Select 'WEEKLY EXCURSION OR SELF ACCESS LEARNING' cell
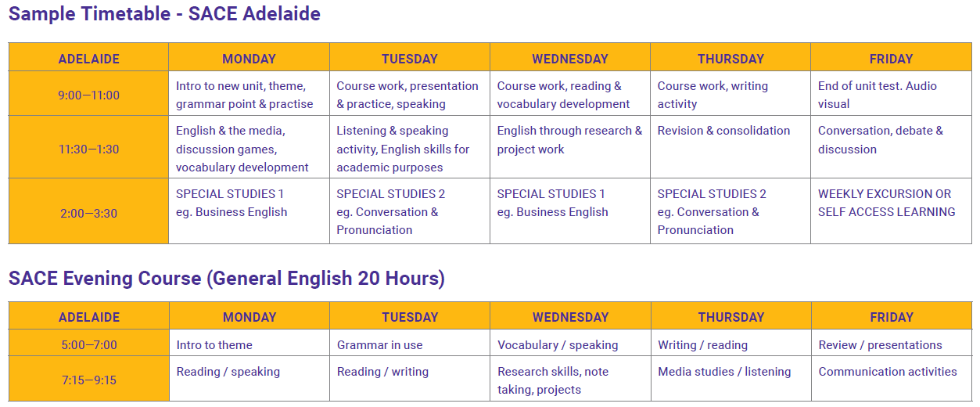980x407 pixels. pos(886,203)
